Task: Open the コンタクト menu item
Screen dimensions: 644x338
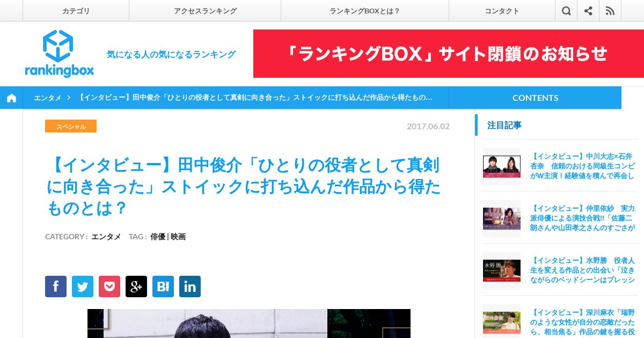Action: pos(502,11)
